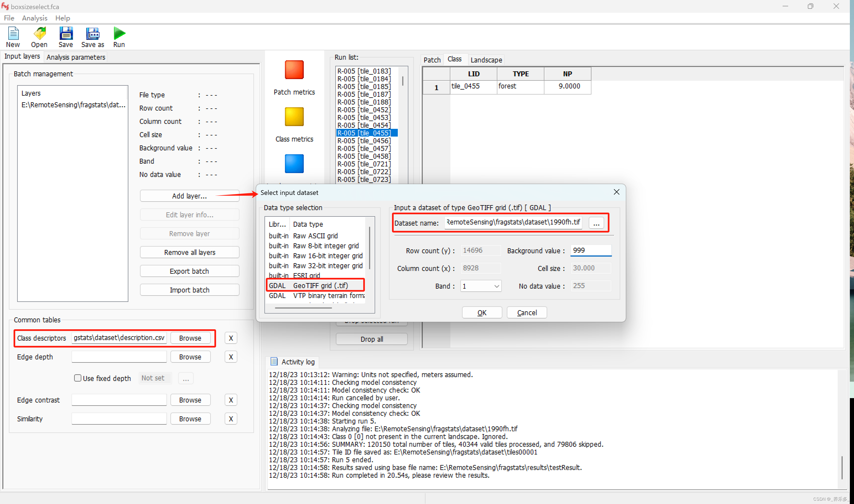Screen dimensions: 854x504
Task: Expand the Band dropdown
Action: click(x=497, y=286)
